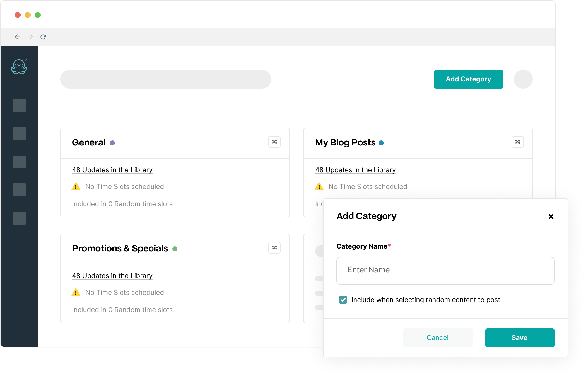
Task: Click the green dot by Promotions & Specials
Action: pos(175,249)
